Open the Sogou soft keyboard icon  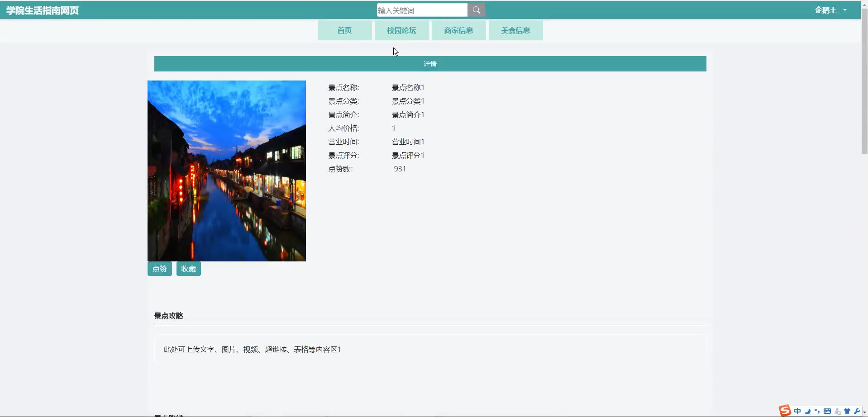[x=827, y=411]
